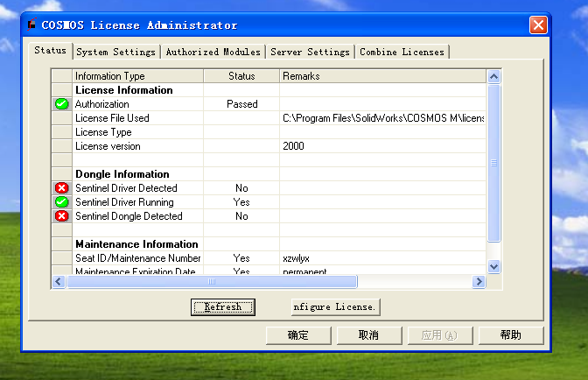
Task: Click the Configure License button
Action: [x=336, y=307]
